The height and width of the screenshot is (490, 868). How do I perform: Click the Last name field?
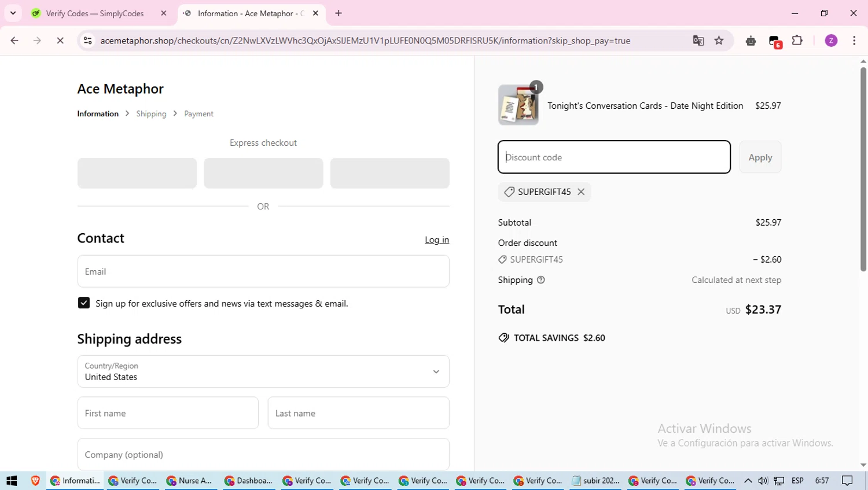pyautogui.click(x=358, y=413)
